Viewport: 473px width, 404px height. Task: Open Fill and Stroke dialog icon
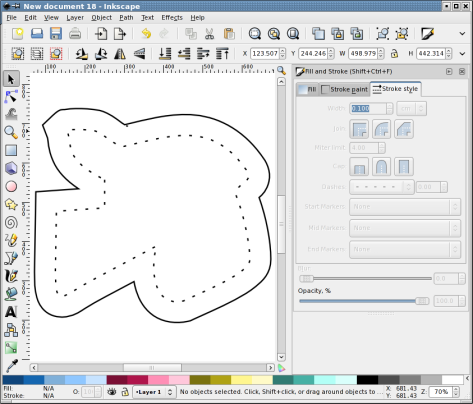[x=427, y=34]
